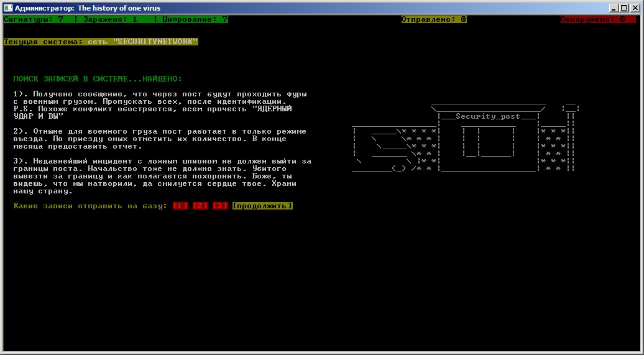Click the Сигнатуры: 7 status indicator
Image resolution: width=644 pixels, height=355 pixels.
point(34,19)
